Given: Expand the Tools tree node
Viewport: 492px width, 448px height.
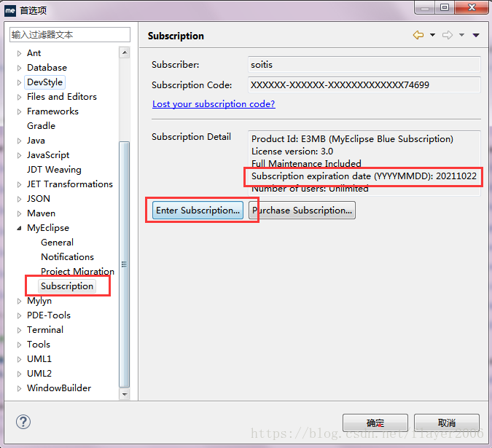Looking at the screenshot, I should tap(19, 345).
